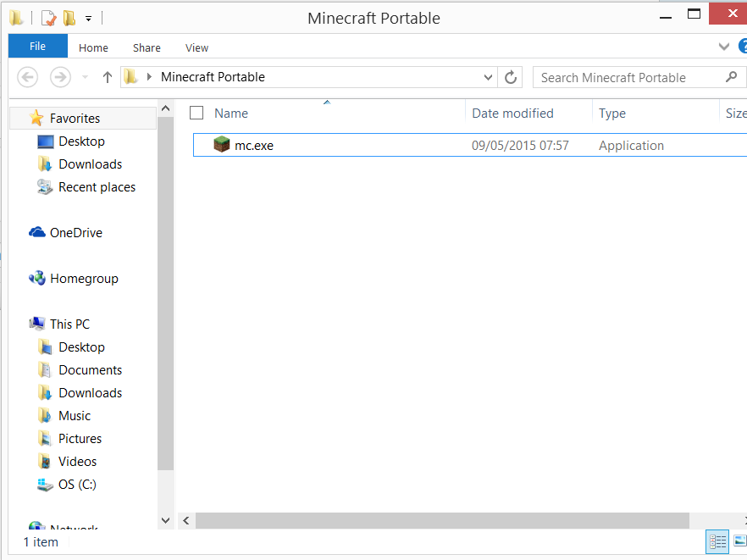Switch to the Home ribbon tab

[x=93, y=47]
